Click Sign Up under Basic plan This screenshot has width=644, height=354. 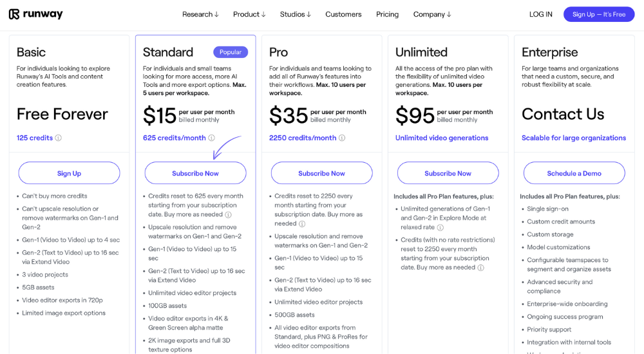(x=69, y=173)
